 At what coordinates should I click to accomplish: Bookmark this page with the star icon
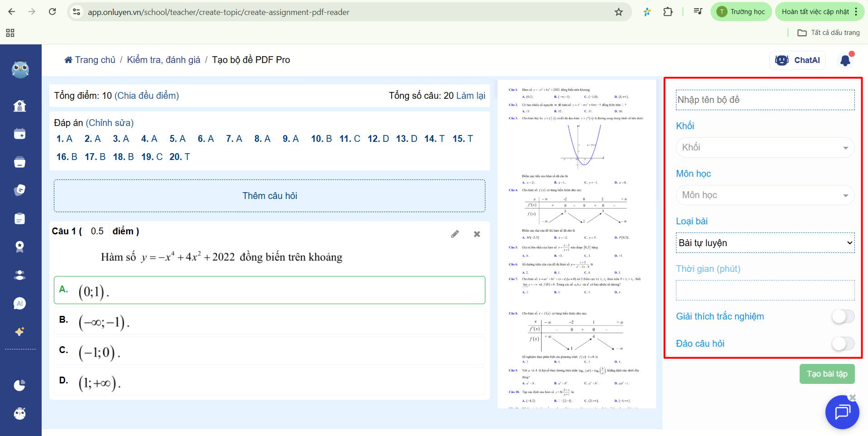[619, 12]
